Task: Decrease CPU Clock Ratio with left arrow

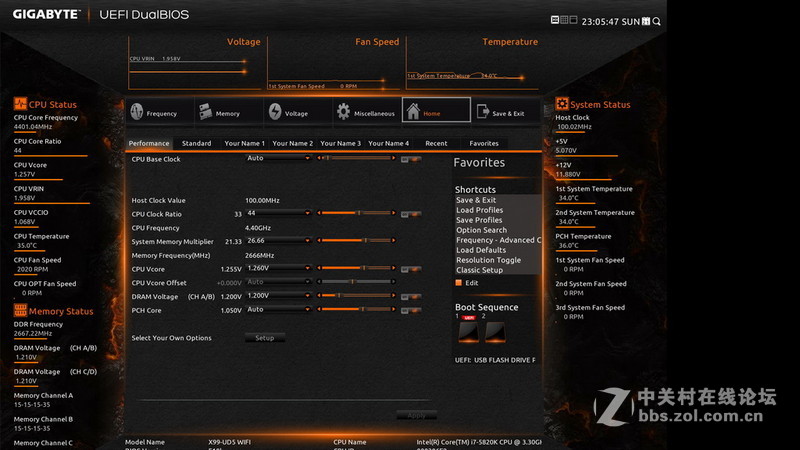Action: tap(319, 213)
